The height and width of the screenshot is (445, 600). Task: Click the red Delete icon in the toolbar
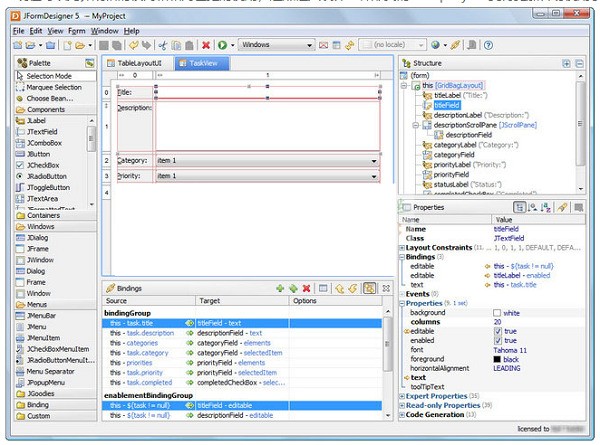206,45
